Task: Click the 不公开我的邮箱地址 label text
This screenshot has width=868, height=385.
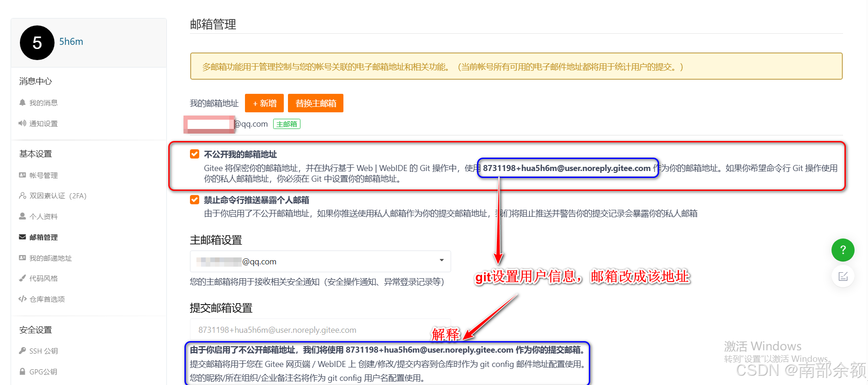Action: click(240, 154)
